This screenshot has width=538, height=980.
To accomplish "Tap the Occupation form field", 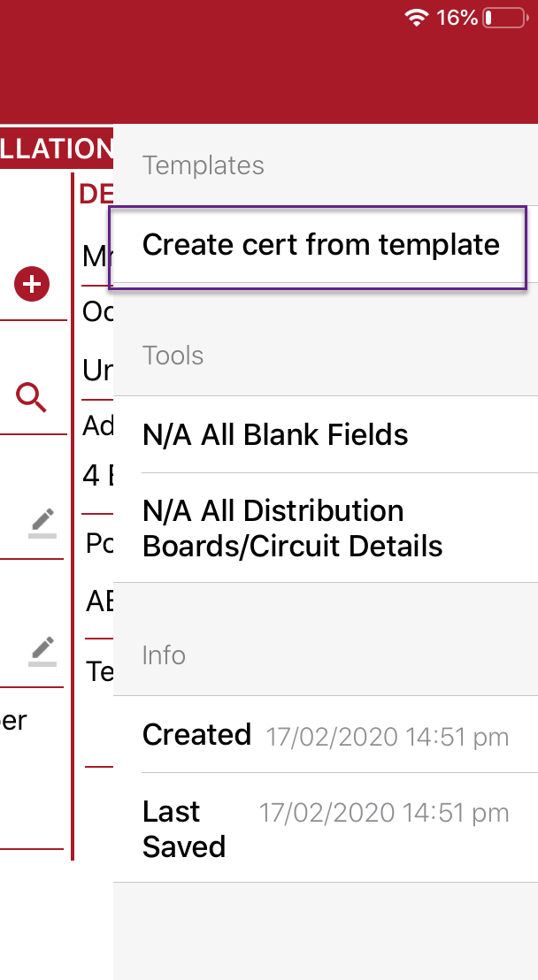I will [97, 311].
